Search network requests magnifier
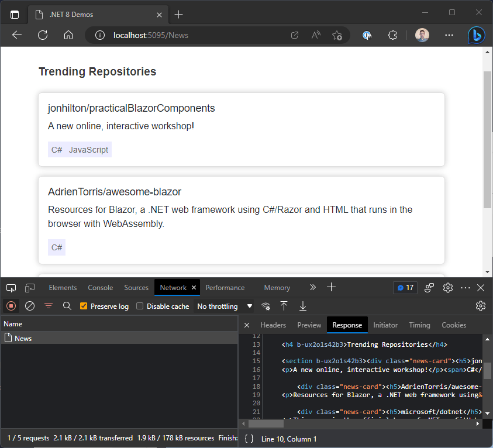 (67, 306)
